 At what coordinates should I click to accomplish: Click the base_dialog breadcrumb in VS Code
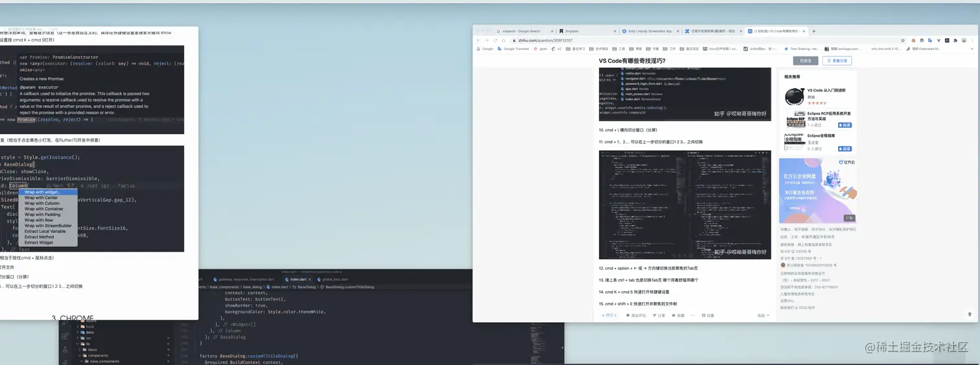coord(252,287)
